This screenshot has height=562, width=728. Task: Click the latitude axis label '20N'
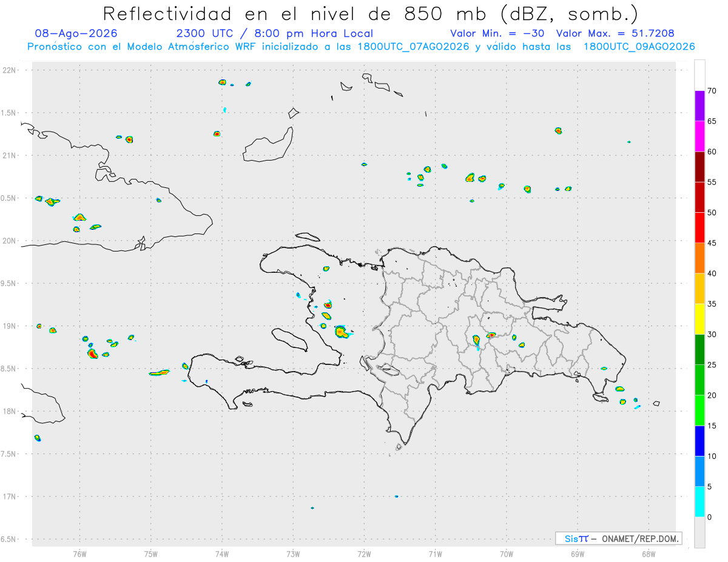click(x=10, y=241)
